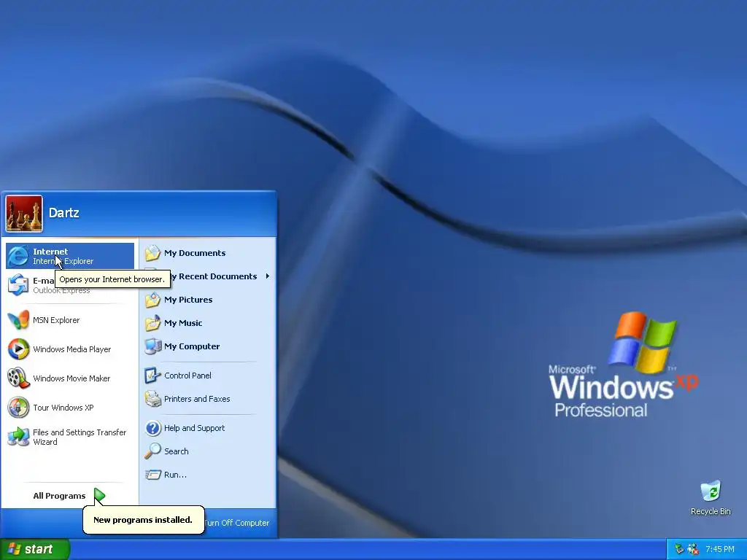Click the Printers and Faxes icon
Viewport: 747px width, 560px height.
153,399
